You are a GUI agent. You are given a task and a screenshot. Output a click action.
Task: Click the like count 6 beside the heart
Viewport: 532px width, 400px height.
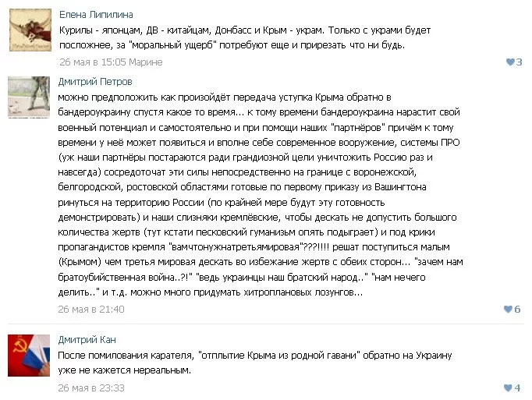pos(518,310)
